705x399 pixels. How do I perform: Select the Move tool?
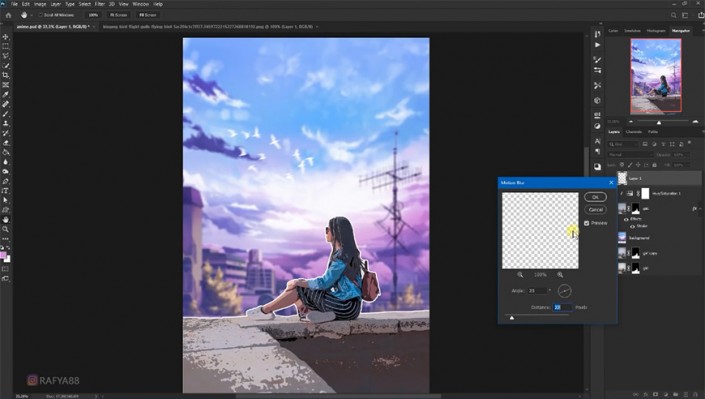pyautogui.click(x=5, y=36)
